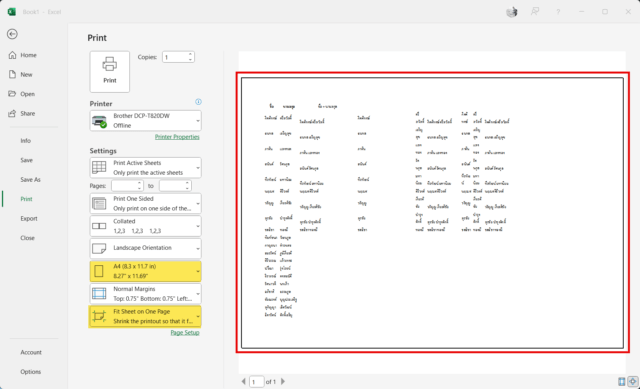Increase copies with up spinner arrow

click(x=190, y=54)
